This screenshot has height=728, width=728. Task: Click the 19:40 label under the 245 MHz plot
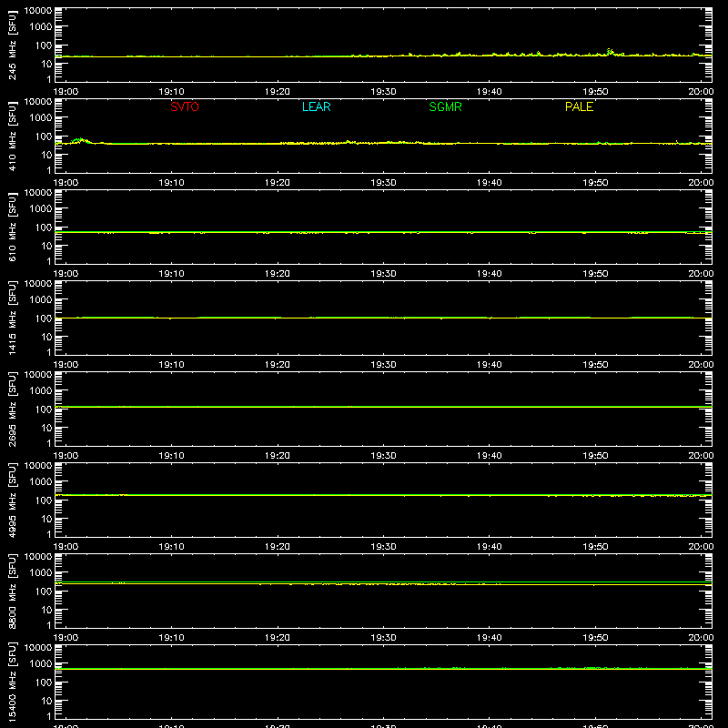tap(490, 92)
